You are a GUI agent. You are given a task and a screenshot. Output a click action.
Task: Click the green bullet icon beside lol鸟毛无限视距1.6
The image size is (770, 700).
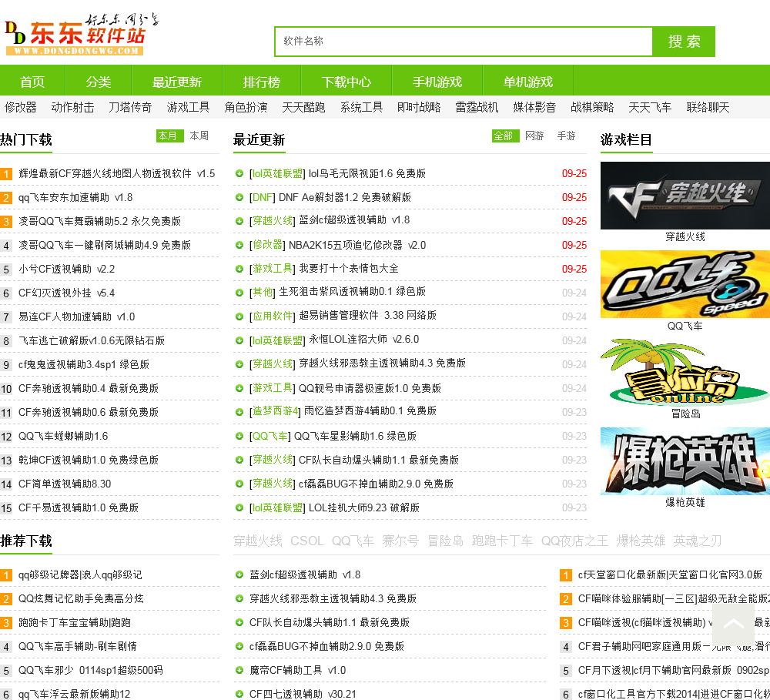pos(239,173)
